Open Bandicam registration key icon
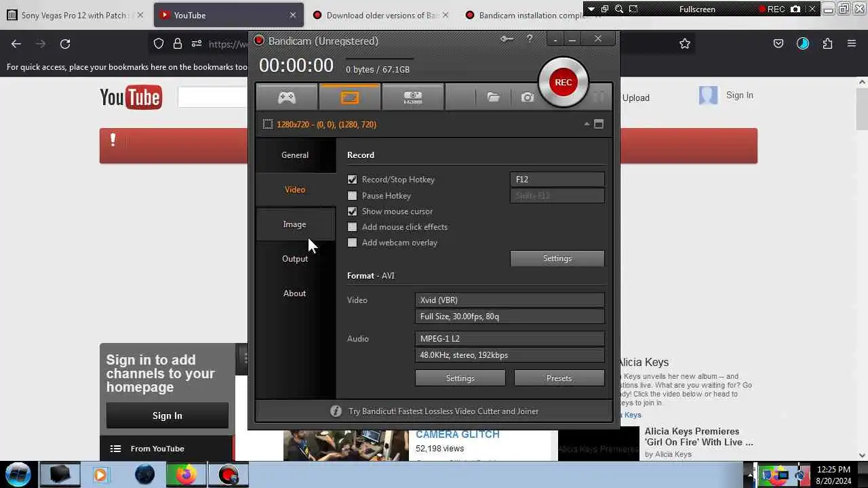The height and width of the screenshot is (488, 868). click(507, 39)
